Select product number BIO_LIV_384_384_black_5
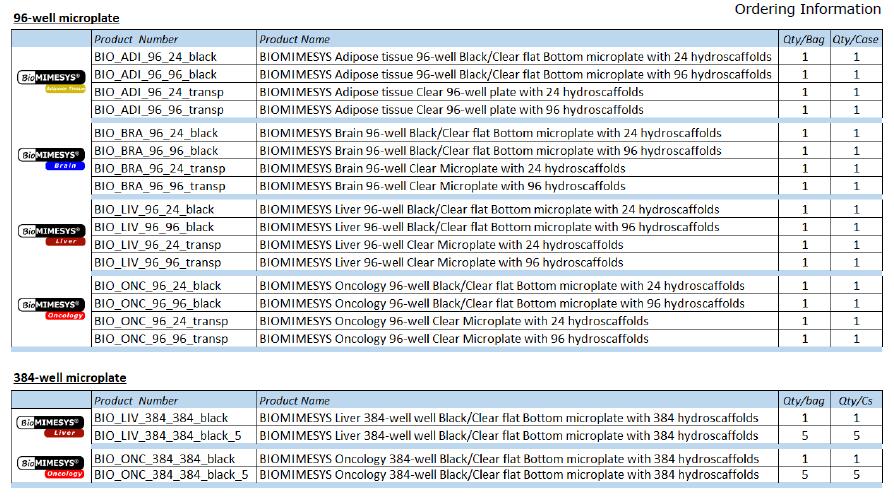This screenshot has width=894, height=498. click(168, 435)
